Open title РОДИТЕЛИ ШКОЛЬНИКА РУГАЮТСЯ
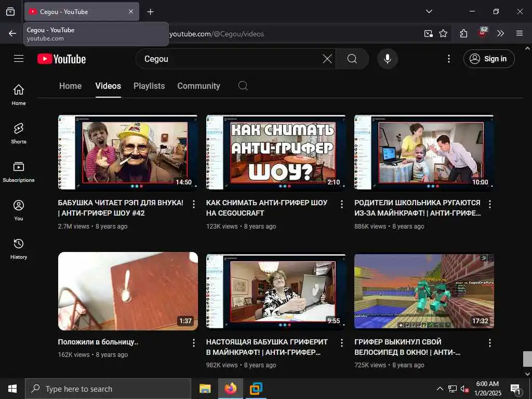The width and height of the screenshot is (532, 399). pyautogui.click(x=417, y=208)
